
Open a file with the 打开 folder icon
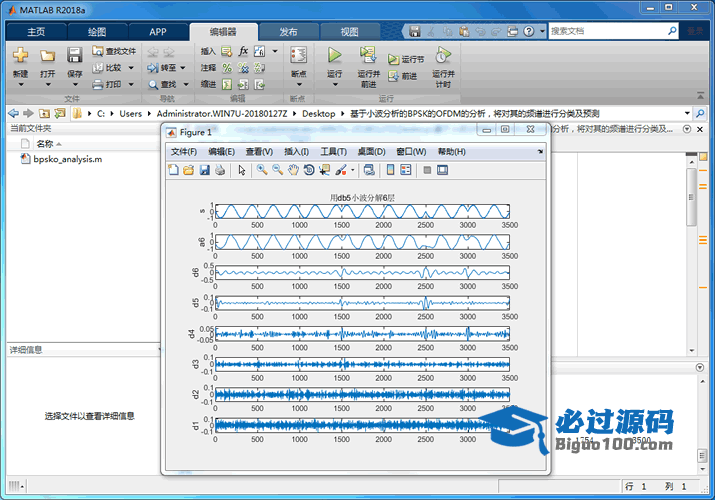coord(47,56)
